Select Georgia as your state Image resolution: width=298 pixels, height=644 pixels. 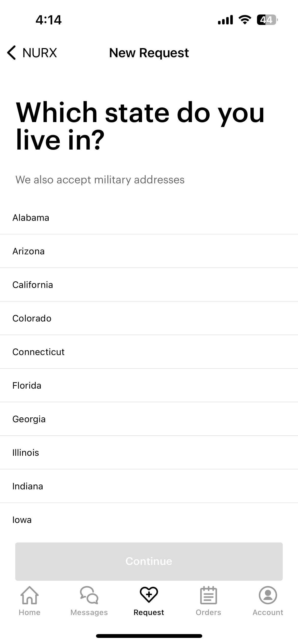click(149, 419)
